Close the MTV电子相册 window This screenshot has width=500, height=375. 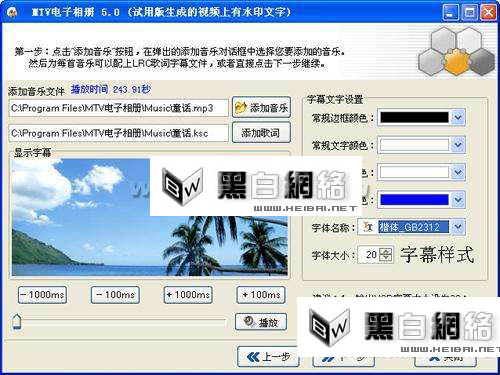[488, 13]
